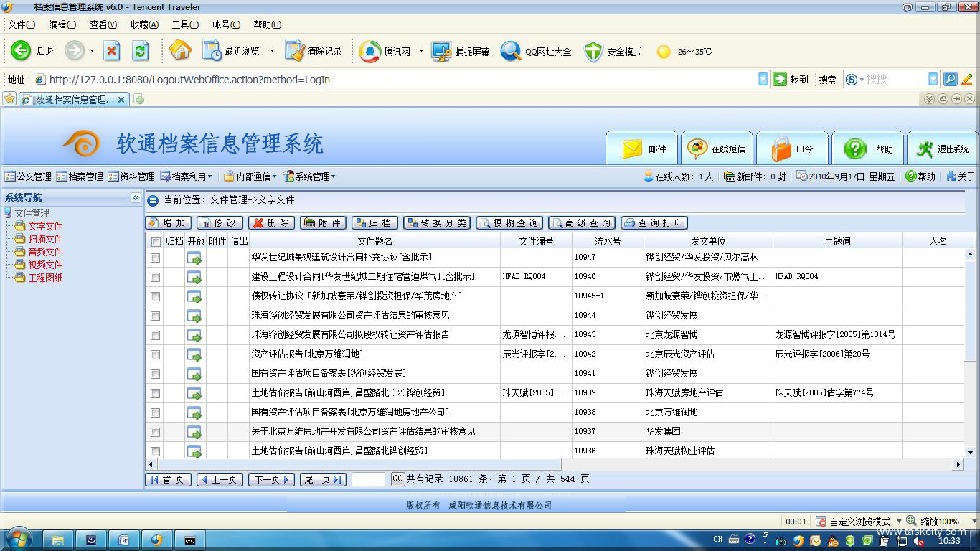The image size is (980, 551).
Task: Open 腾讯网 shortcut
Action: click(x=385, y=51)
